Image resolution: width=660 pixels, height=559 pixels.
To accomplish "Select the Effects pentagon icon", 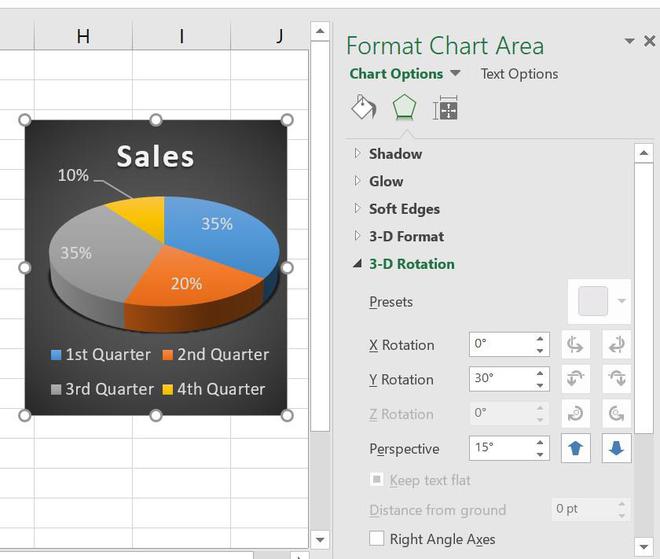I will [404, 108].
